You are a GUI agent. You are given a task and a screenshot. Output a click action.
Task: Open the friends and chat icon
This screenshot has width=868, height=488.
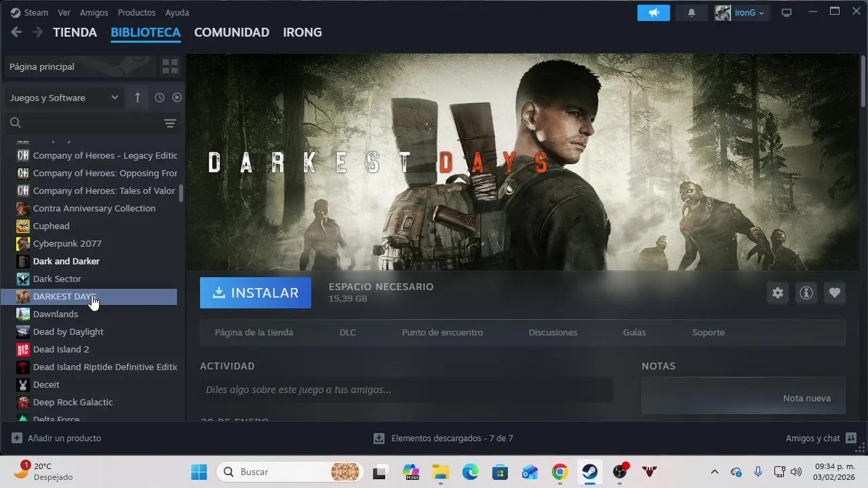(851, 439)
